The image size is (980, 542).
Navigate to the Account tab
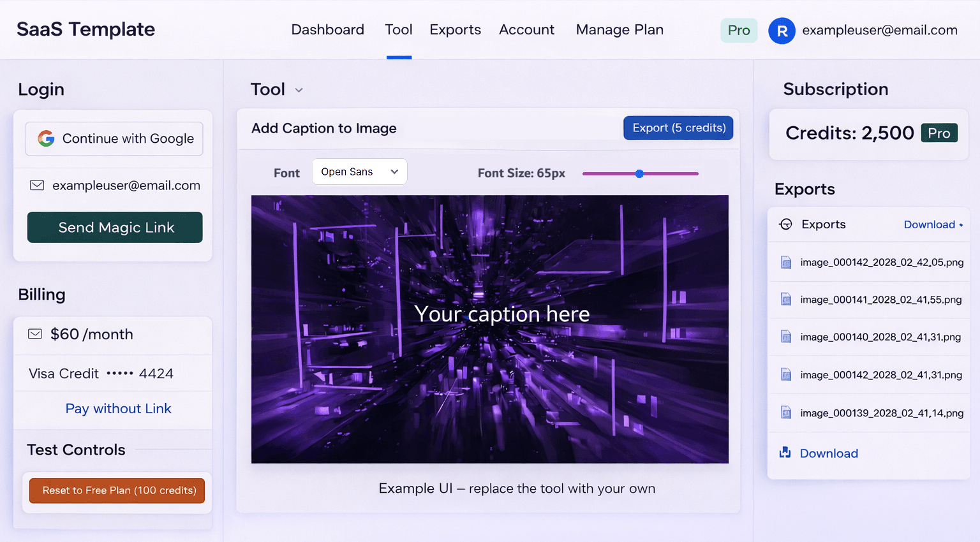526,29
